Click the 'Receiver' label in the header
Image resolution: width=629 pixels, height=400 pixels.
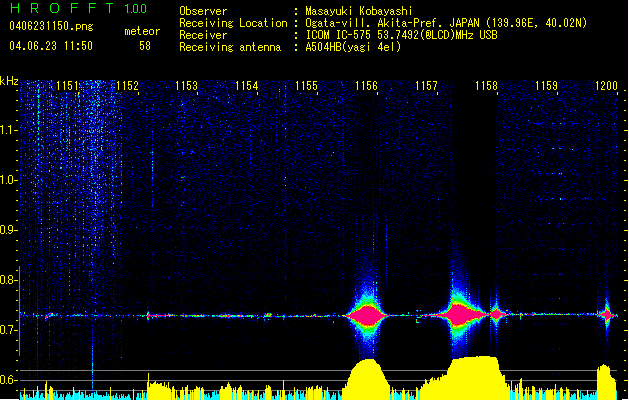pos(203,35)
